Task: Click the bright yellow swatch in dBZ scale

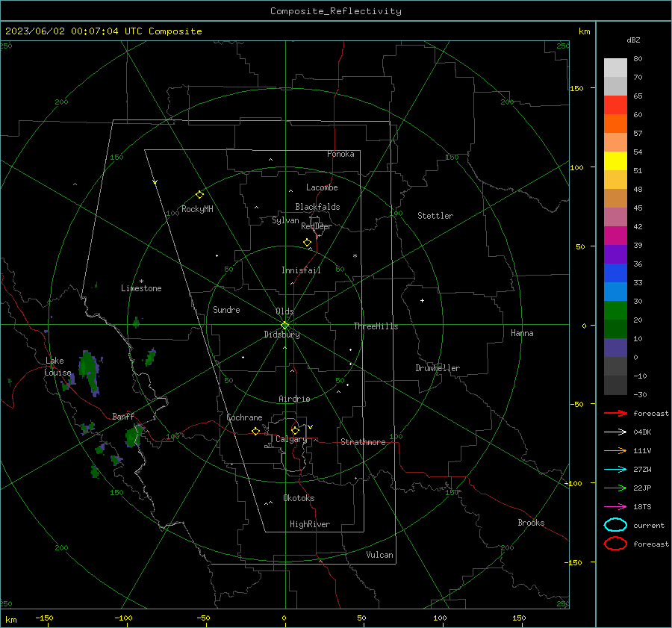Action: point(615,161)
